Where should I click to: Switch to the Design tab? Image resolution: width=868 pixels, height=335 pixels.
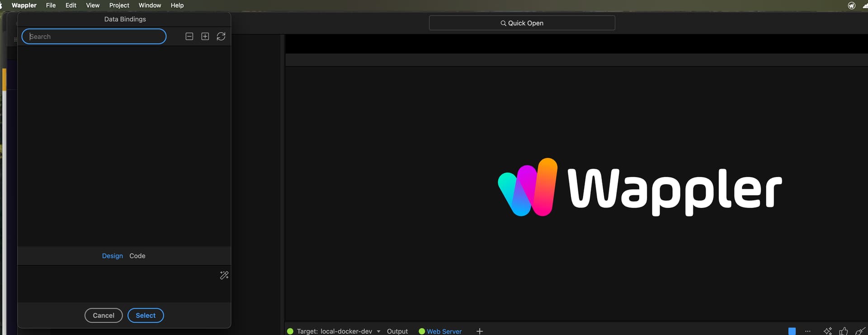113,256
